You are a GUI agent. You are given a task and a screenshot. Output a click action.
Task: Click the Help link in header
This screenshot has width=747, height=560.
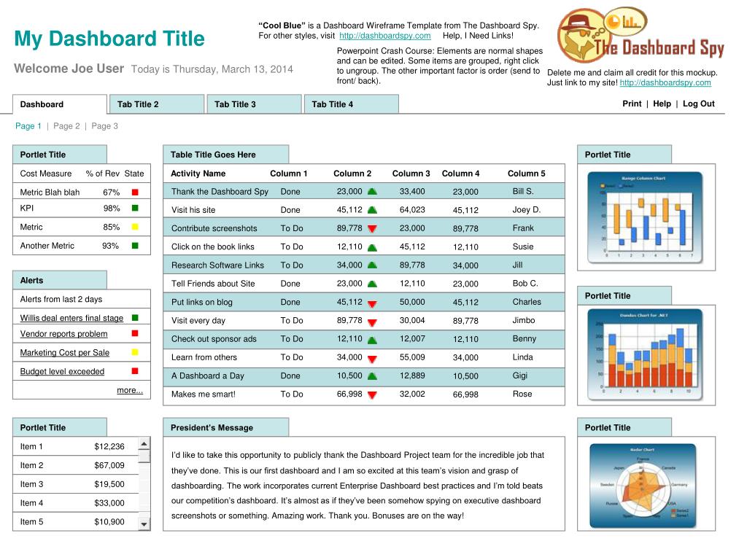pos(662,104)
